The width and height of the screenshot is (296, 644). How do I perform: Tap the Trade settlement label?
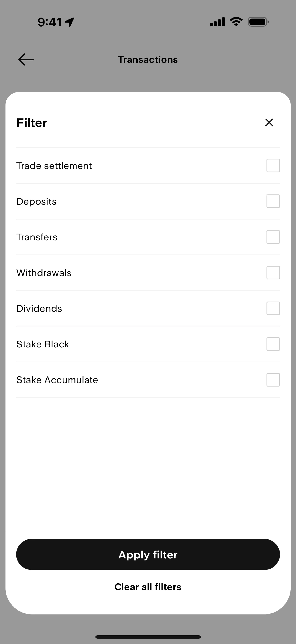[54, 166]
